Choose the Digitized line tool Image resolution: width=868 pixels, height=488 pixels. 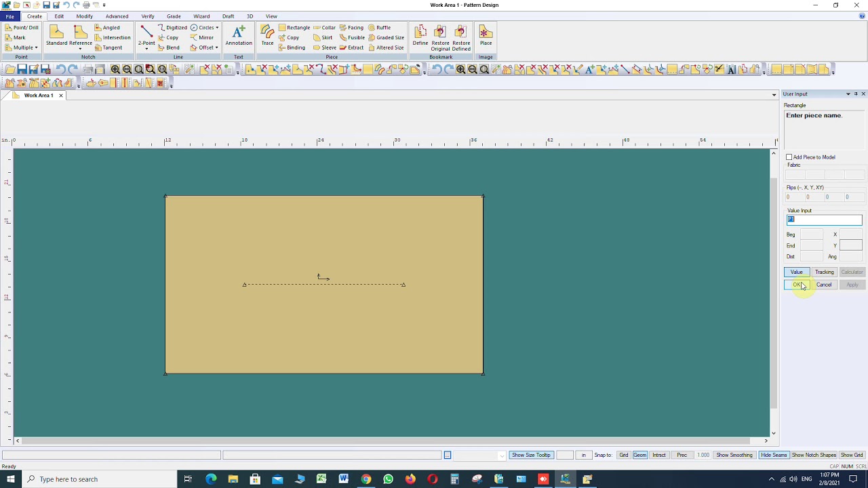click(x=172, y=28)
